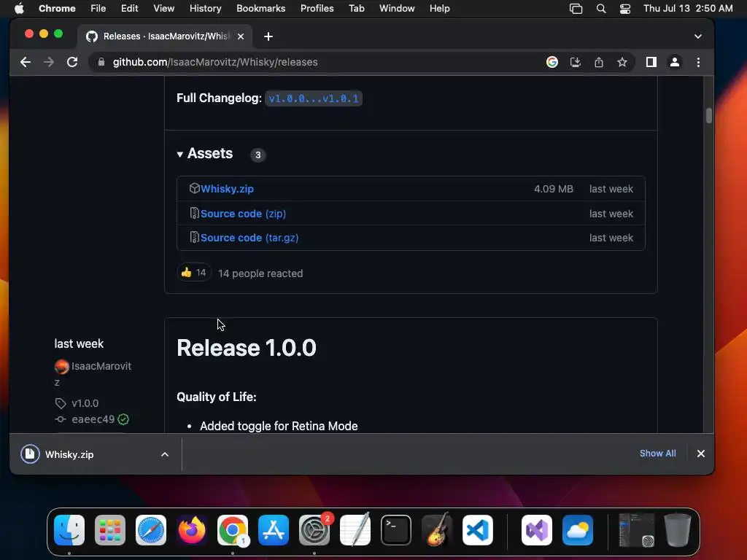Click the install app icon in the address bar
The width and height of the screenshot is (747, 560).
pos(576,62)
